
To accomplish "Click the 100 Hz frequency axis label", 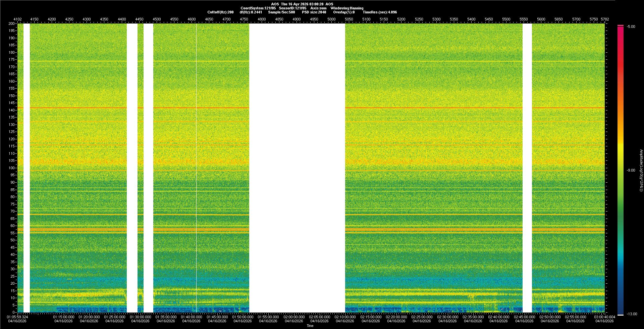I will click(11, 168).
